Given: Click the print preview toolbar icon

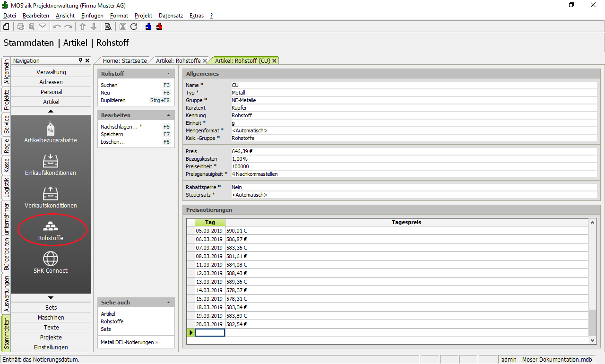Looking at the screenshot, I should 32,26.
